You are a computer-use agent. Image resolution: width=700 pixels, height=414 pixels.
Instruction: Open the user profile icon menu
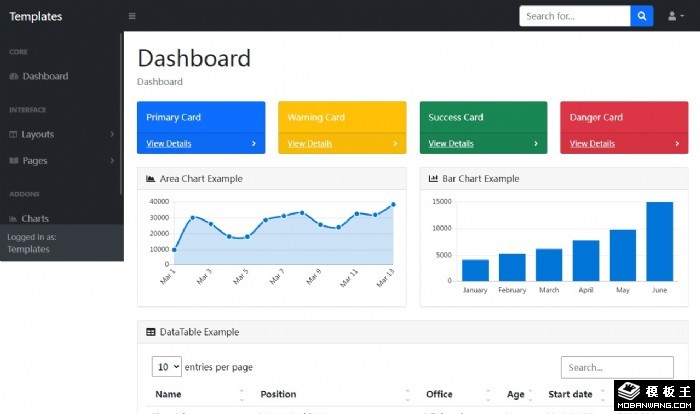(x=675, y=16)
